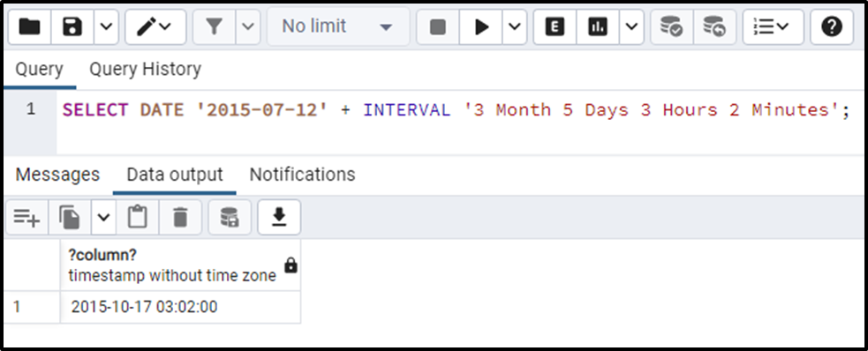The width and height of the screenshot is (868, 351).
Task: Open the Edit pencil dropdown
Action: (155, 26)
